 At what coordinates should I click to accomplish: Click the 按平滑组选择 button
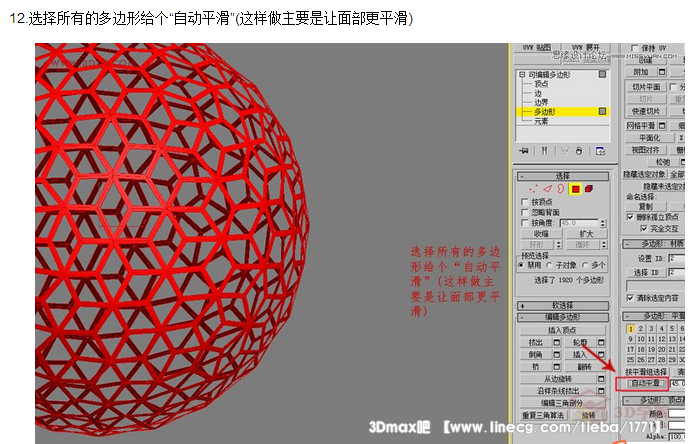click(x=646, y=372)
